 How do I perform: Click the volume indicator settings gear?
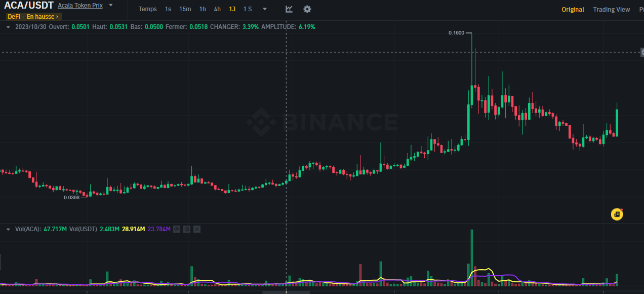click(186, 229)
